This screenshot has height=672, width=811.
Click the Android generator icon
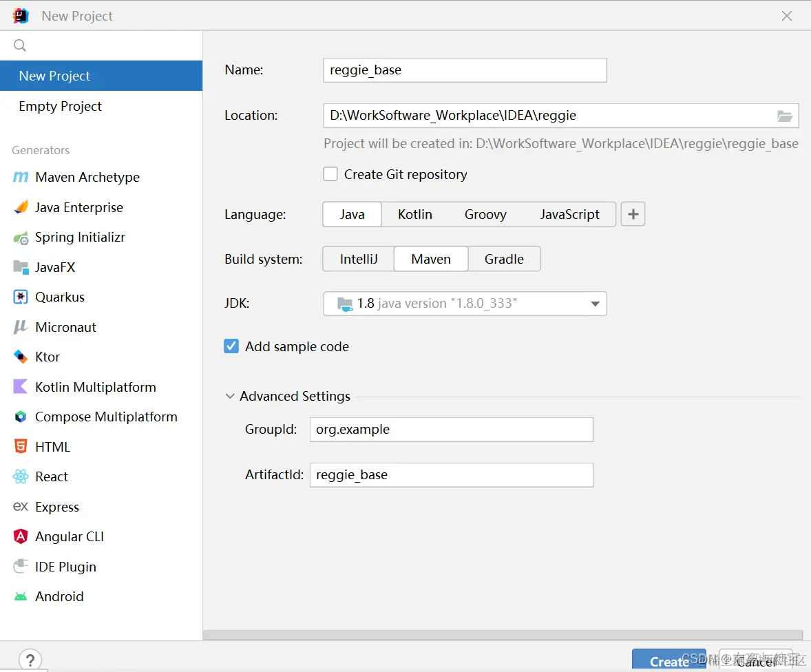click(21, 596)
